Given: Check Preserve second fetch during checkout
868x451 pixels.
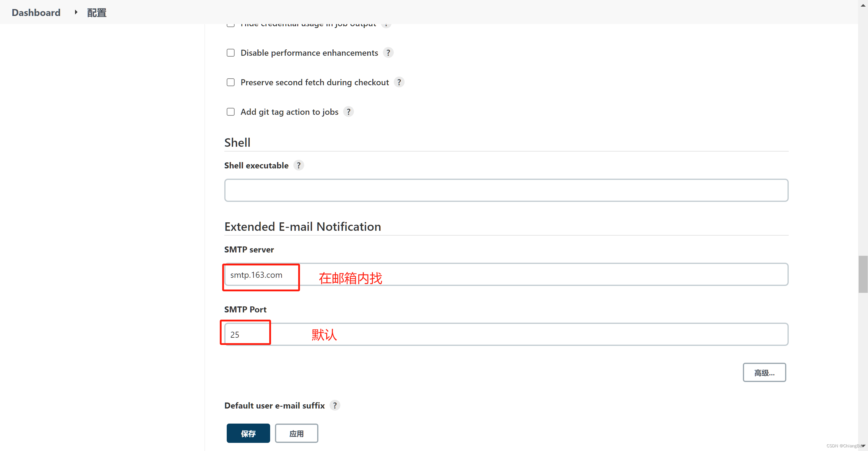Looking at the screenshot, I should click(x=230, y=82).
